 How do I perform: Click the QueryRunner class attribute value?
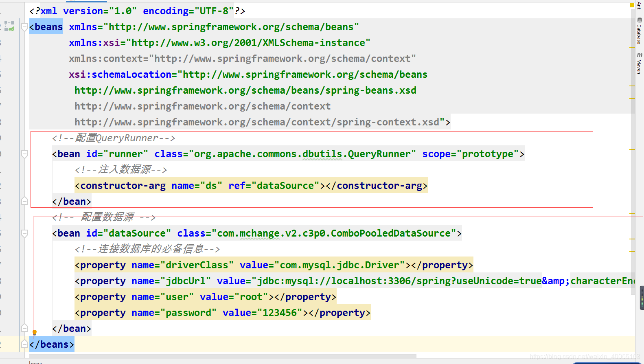click(302, 154)
